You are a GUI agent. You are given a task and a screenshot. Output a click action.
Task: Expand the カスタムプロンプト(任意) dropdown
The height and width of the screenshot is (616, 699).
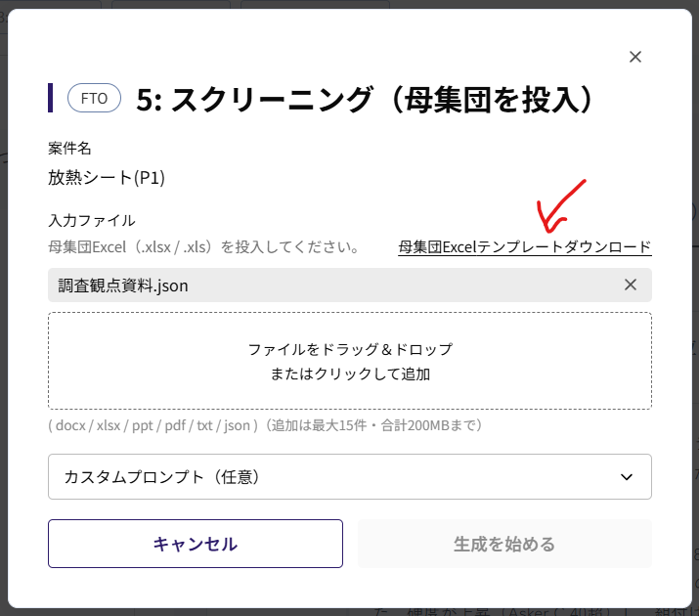click(x=350, y=476)
